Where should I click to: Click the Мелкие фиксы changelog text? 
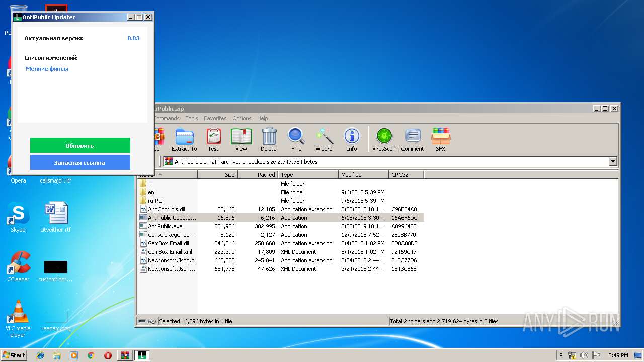47,69
